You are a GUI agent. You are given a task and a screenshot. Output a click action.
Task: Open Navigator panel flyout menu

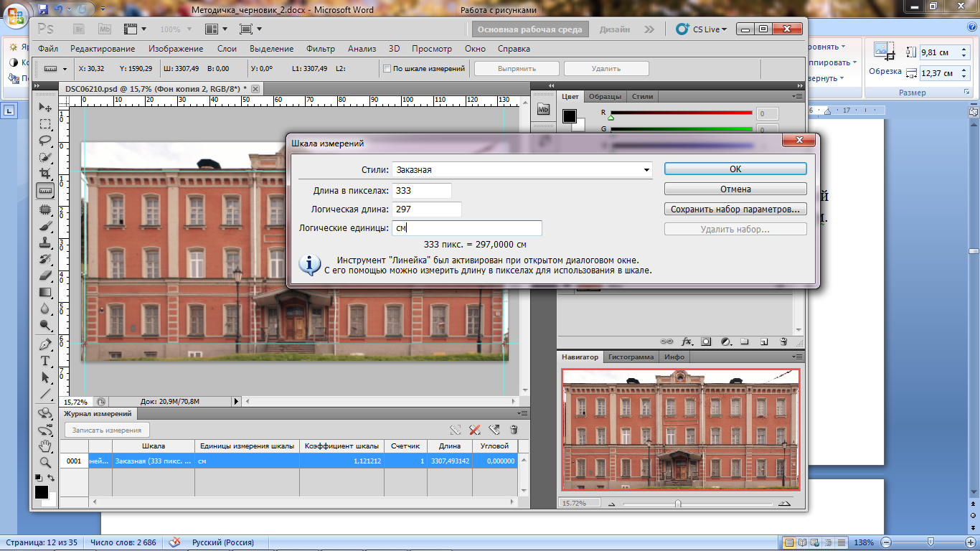(797, 357)
